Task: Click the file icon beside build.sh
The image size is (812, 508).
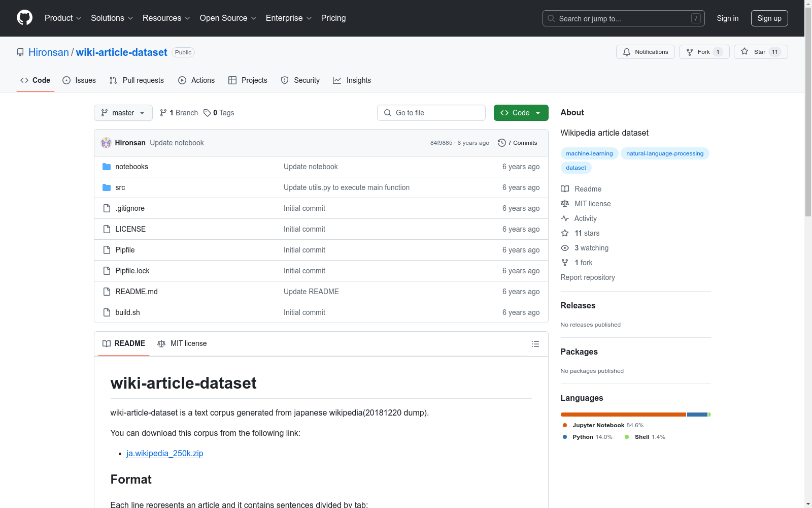Action: click(107, 312)
